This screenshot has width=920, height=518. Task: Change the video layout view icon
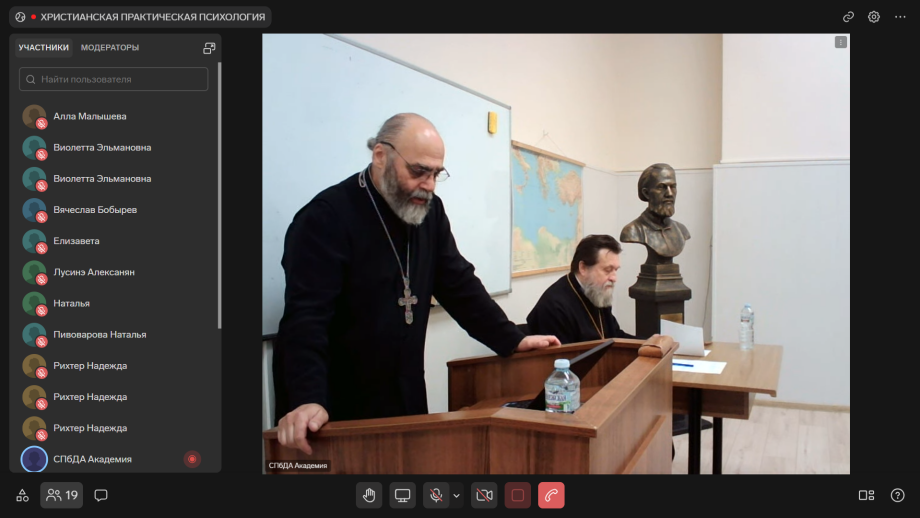pyautogui.click(x=866, y=495)
